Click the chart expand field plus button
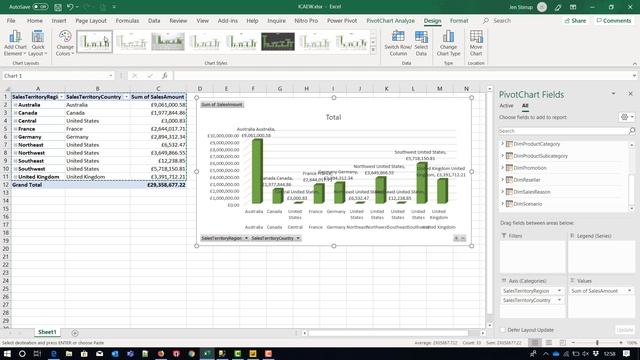Screen dimensions: 640x360 [x=456, y=238]
